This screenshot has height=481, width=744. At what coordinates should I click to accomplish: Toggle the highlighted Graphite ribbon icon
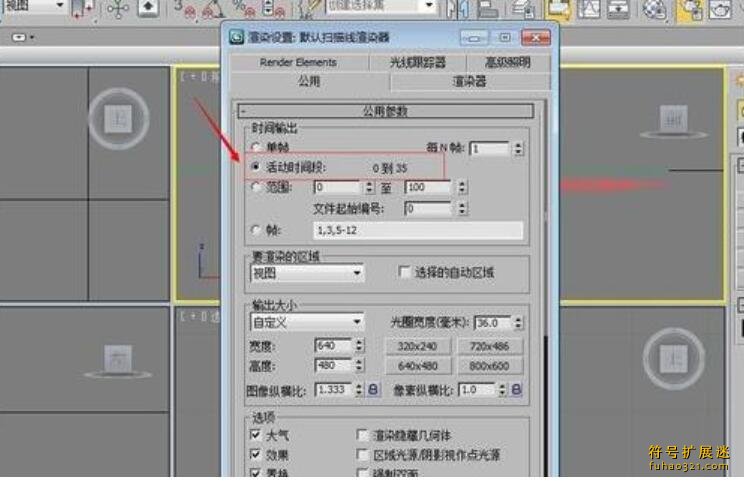tap(558, 9)
